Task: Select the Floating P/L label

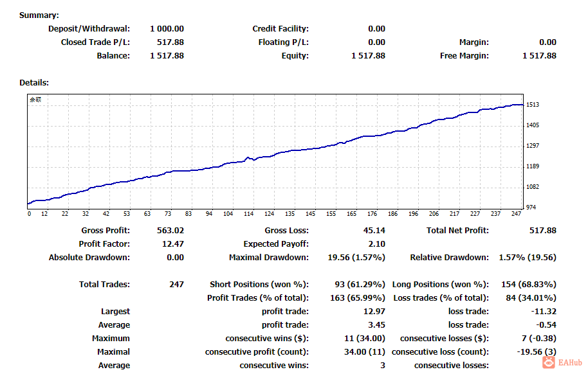Action: pyautogui.click(x=284, y=42)
